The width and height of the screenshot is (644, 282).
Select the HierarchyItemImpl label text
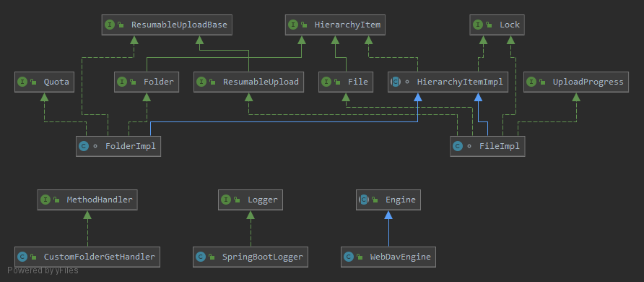point(460,82)
